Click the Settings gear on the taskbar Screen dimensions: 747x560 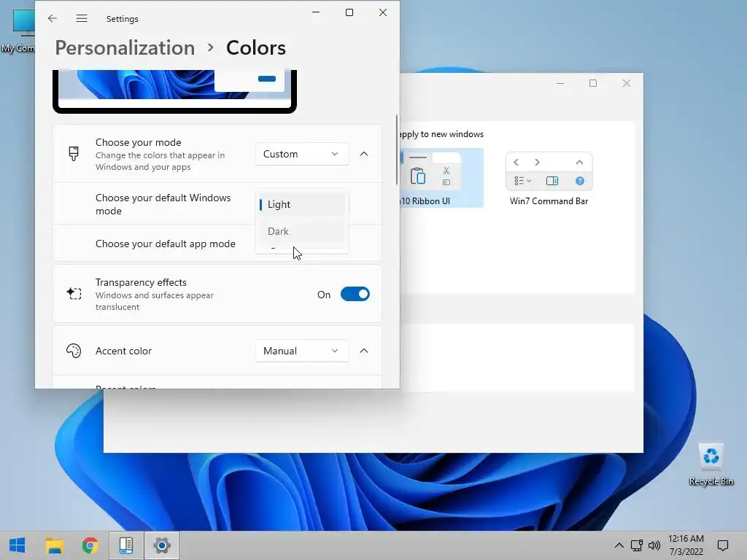[x=161, y=545]
